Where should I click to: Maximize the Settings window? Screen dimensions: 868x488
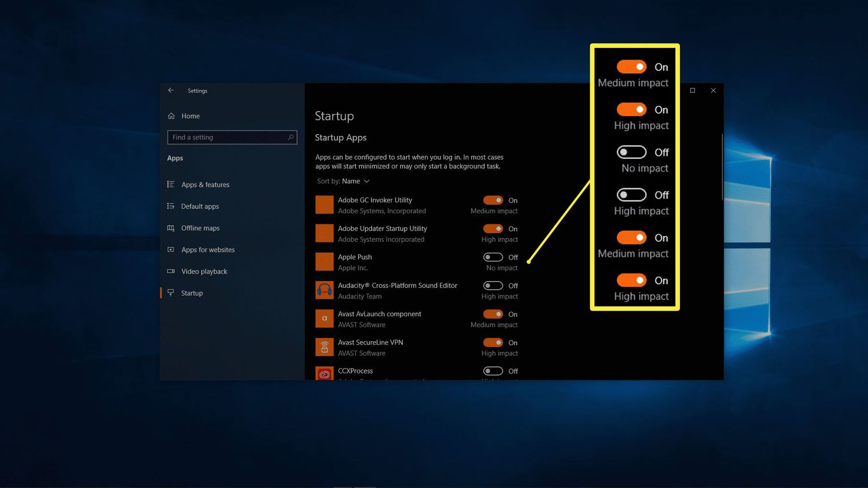(x=692, y=90)
